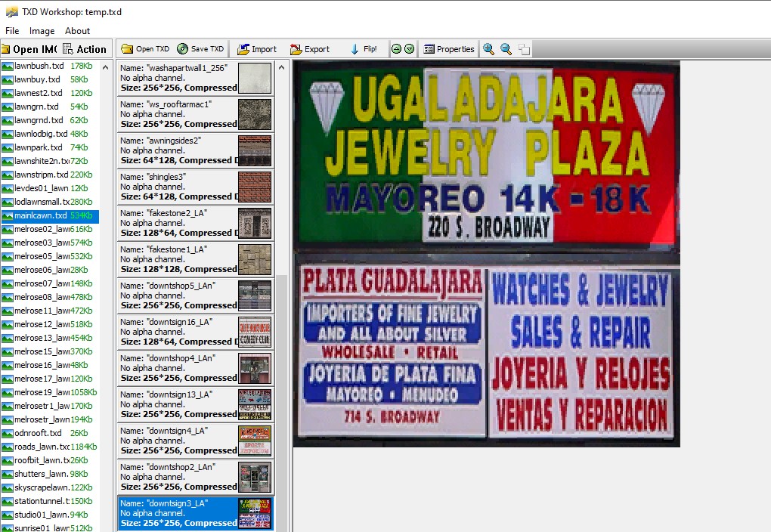The width and height of the screenshot is (771, 532).
Task: Open the About menu
Action: [x=77, y=30]
